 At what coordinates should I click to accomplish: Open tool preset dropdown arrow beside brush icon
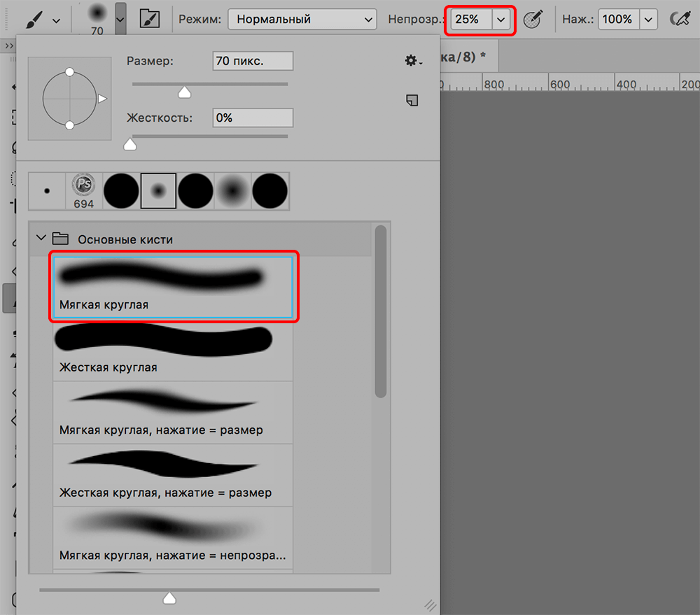pos(56,20)
